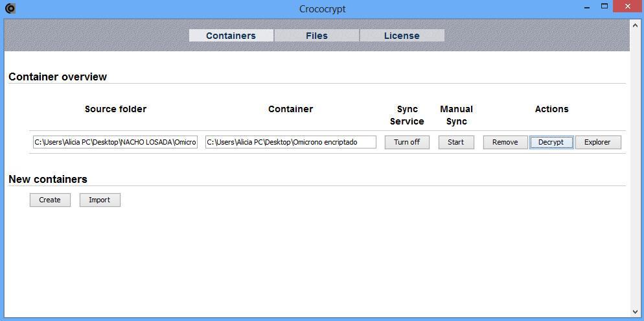This screenshot has height=321, width=644.
Task: Switch to the Containers tab
Action: point(231,36)
